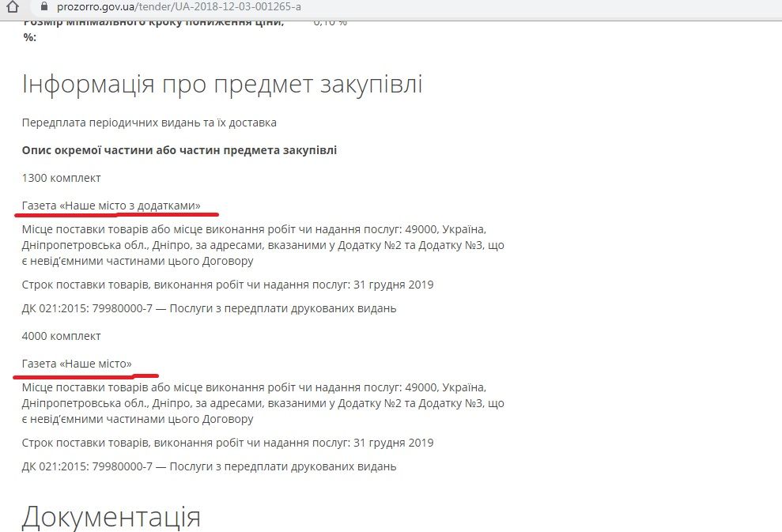This screenshot has width=782, height=532.
Task: Click the padlock site security icon
Action: [x=43, y=7]
